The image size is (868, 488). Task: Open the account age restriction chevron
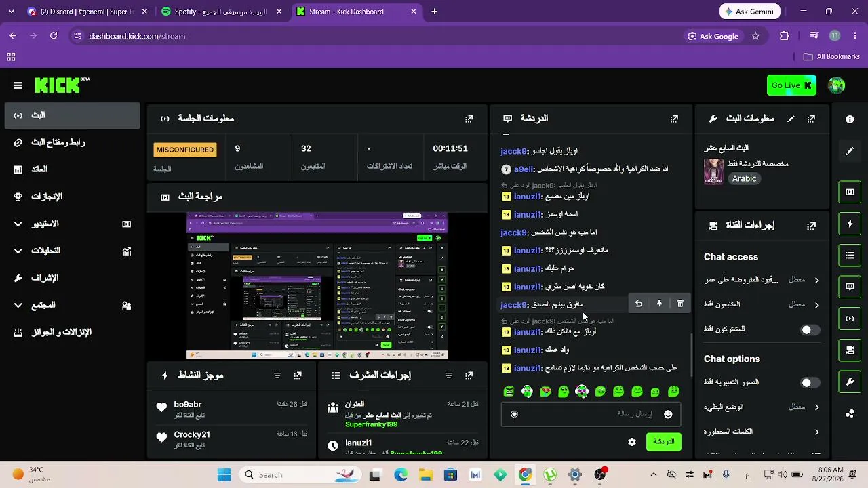(816, 280)
